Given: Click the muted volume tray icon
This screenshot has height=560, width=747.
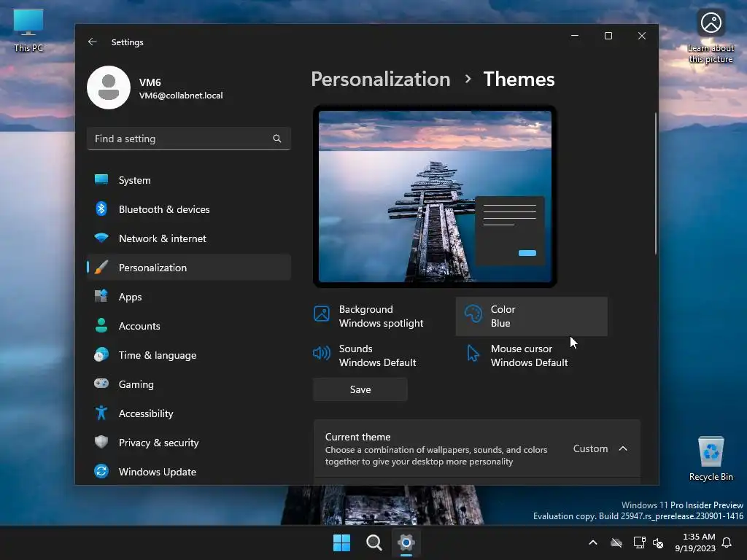Looking at the screenshot, I should tap(658, 542).
